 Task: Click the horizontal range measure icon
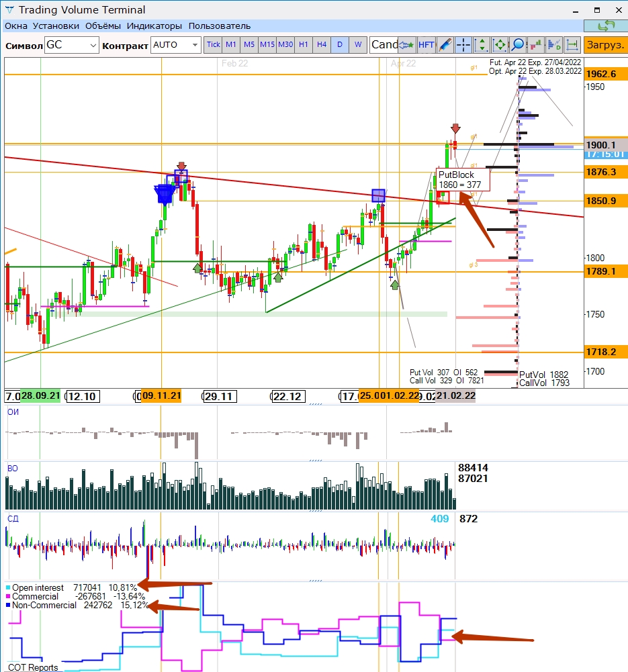click(572, 45)
